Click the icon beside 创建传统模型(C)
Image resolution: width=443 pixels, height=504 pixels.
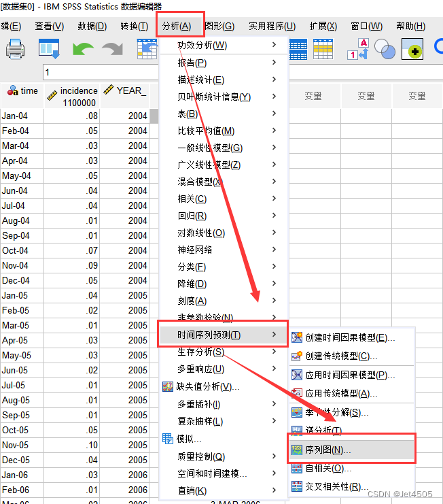[297, 356]
